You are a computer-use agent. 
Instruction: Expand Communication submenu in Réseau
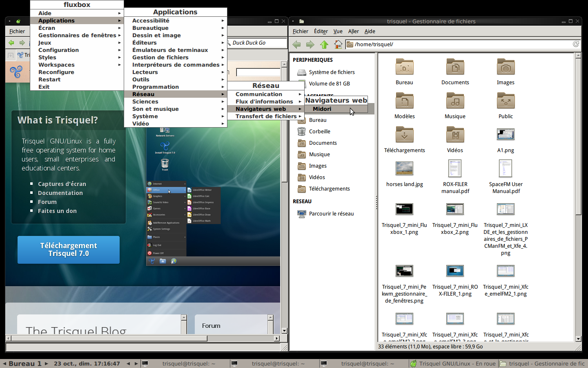266,94
